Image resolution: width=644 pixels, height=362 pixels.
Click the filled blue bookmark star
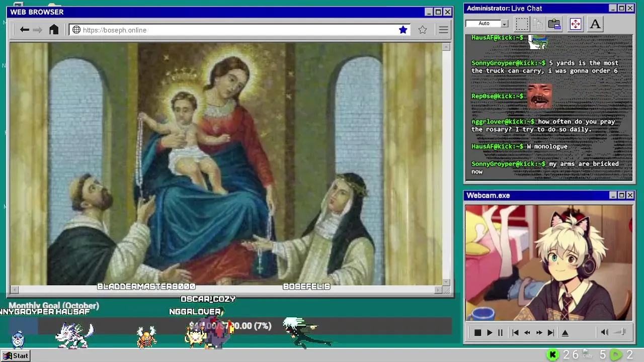(403, 30)
